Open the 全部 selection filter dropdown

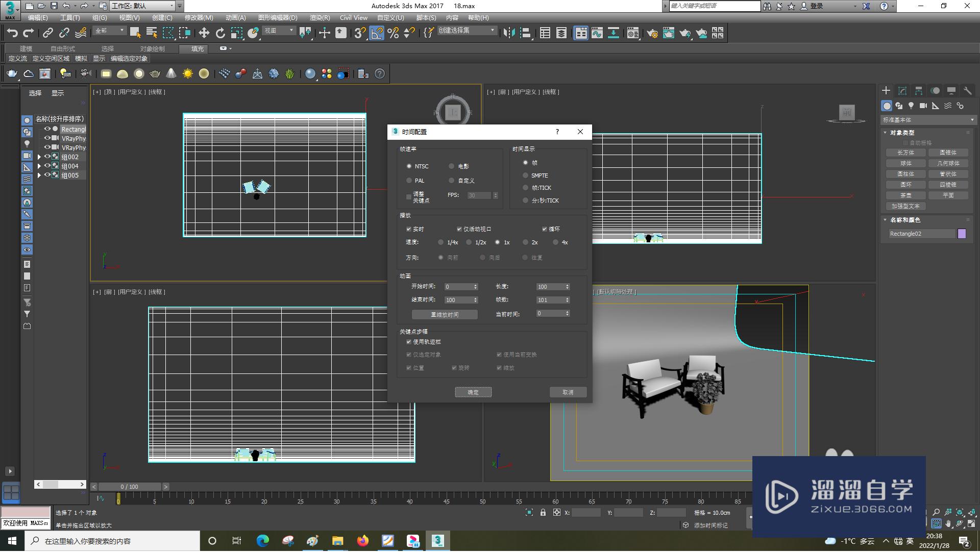pyautogui.click(x=110, y=31)
